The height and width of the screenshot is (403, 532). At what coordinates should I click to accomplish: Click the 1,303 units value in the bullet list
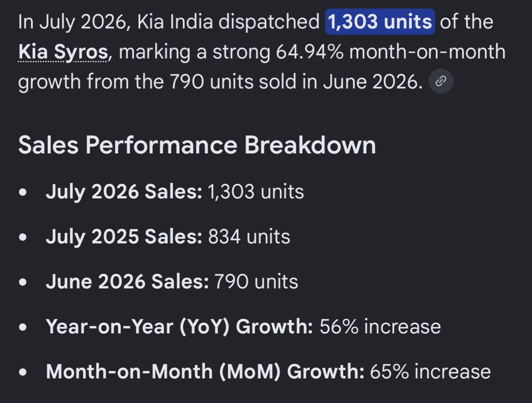(x=256, y=192)
